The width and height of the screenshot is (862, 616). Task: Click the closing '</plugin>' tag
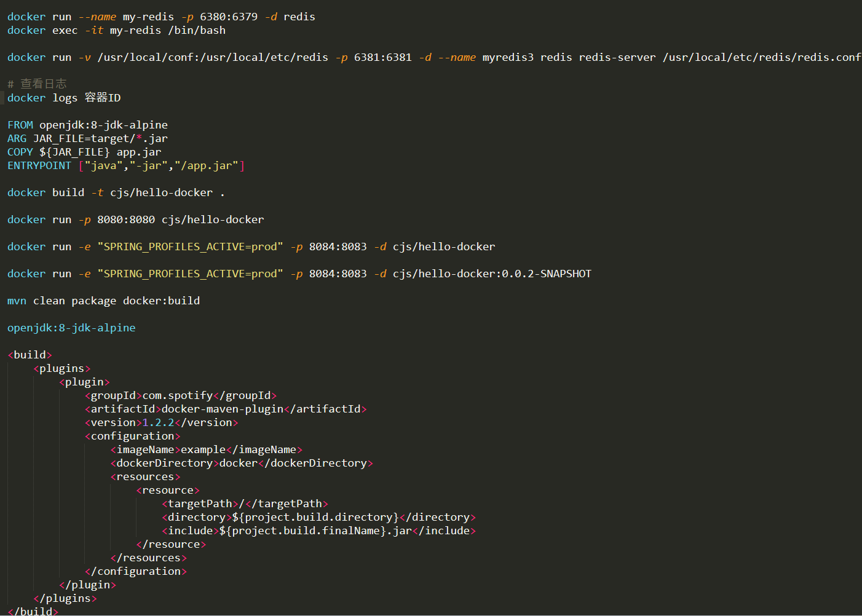87,585
